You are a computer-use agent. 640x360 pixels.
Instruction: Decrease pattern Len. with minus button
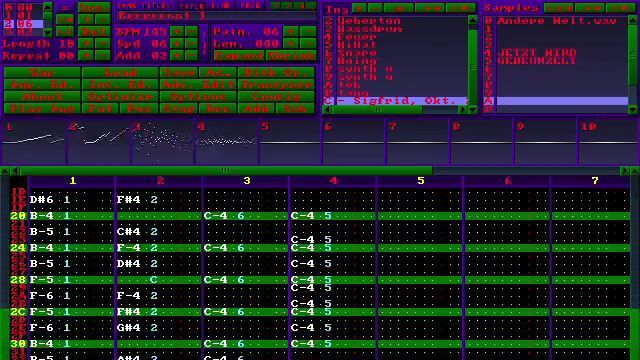(308, 43)
